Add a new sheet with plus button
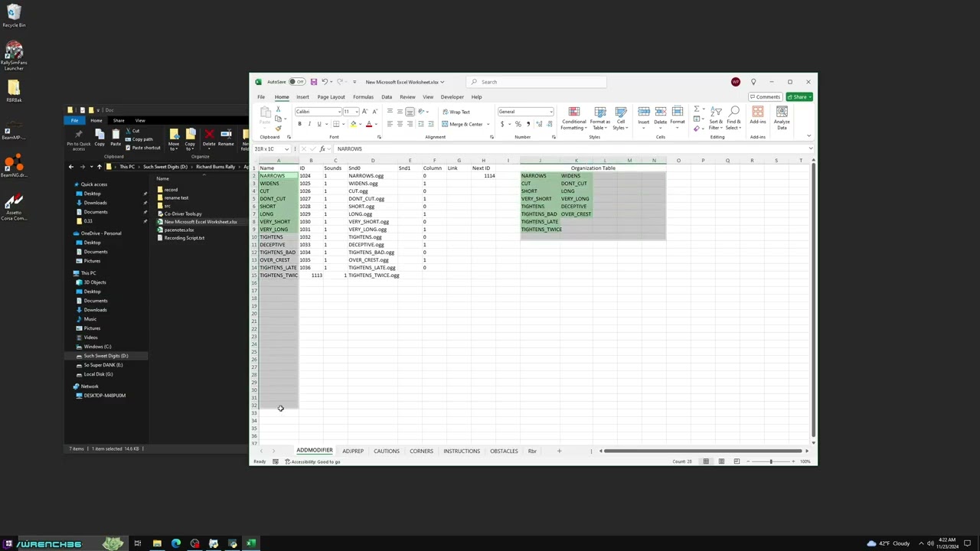Image resolution: width=980 pixels, height=551 pixels. pos(559,451)
